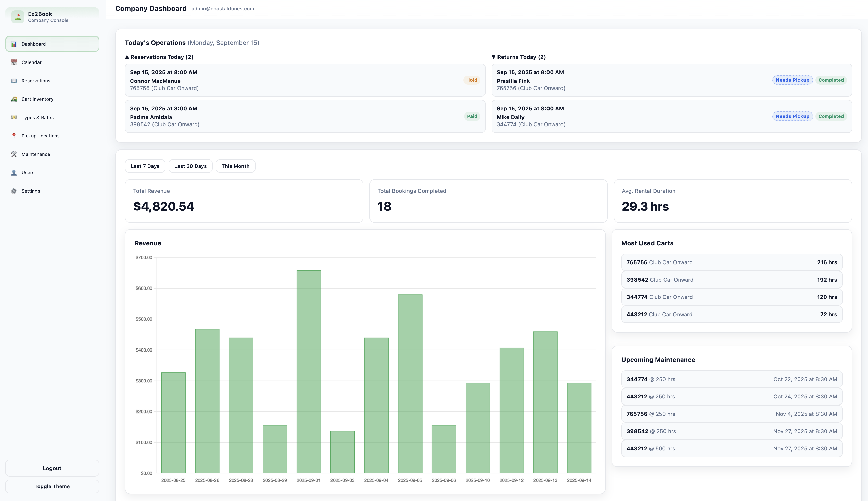Open the Calendar section from the sidebar
This screenshot has height=501, width=868.
tap(31, 62)
